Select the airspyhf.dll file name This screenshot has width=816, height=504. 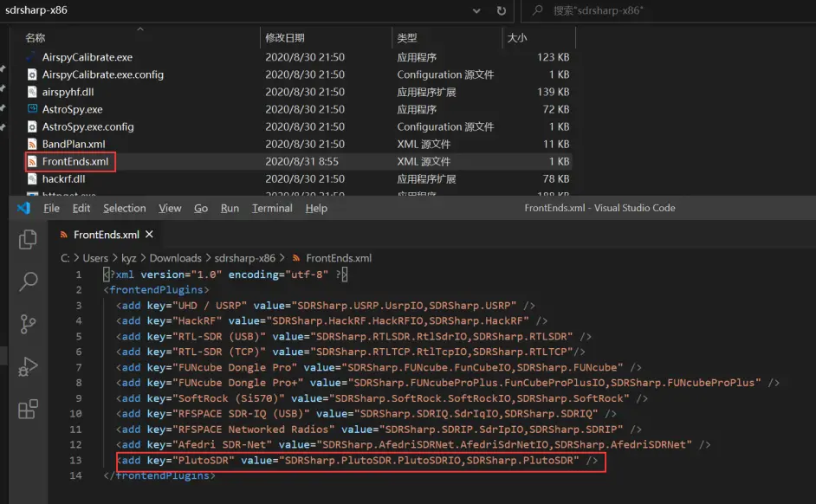pyautogui.click(x=68, y=92)
